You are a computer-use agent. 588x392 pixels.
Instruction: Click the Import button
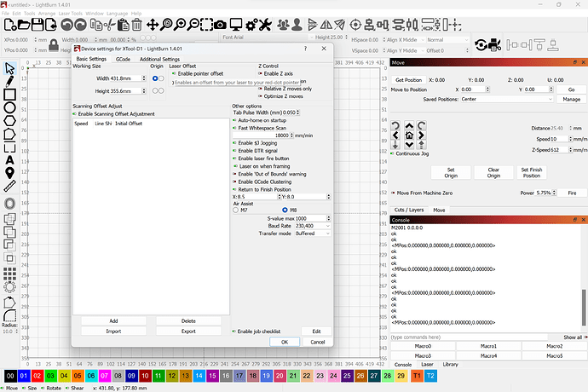[x=113, y=331]
